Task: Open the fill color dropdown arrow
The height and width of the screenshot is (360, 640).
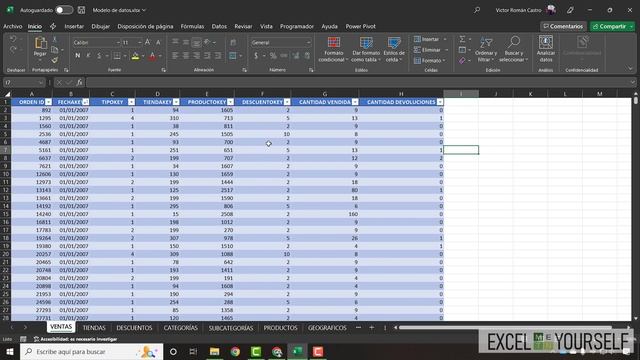Action: coord(143,56)
